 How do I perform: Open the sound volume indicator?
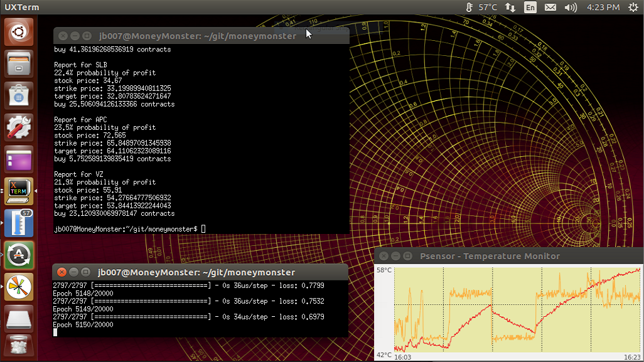(x=571, y=8)
